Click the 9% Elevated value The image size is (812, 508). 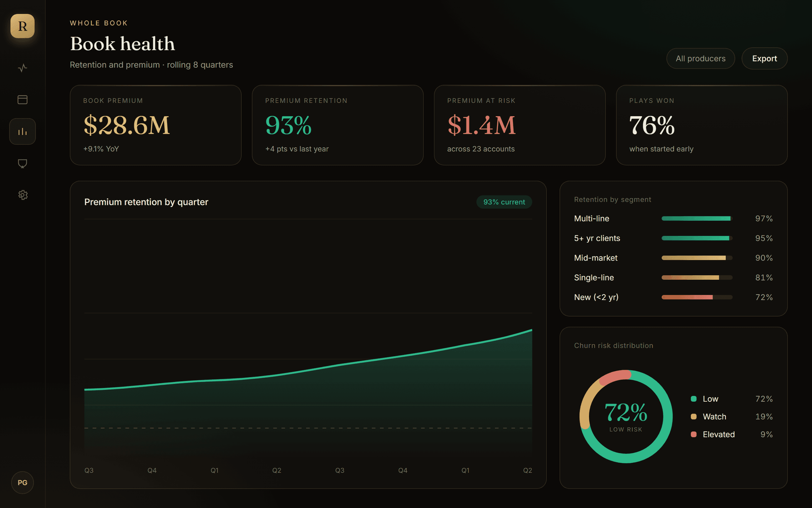coord(767,434)
